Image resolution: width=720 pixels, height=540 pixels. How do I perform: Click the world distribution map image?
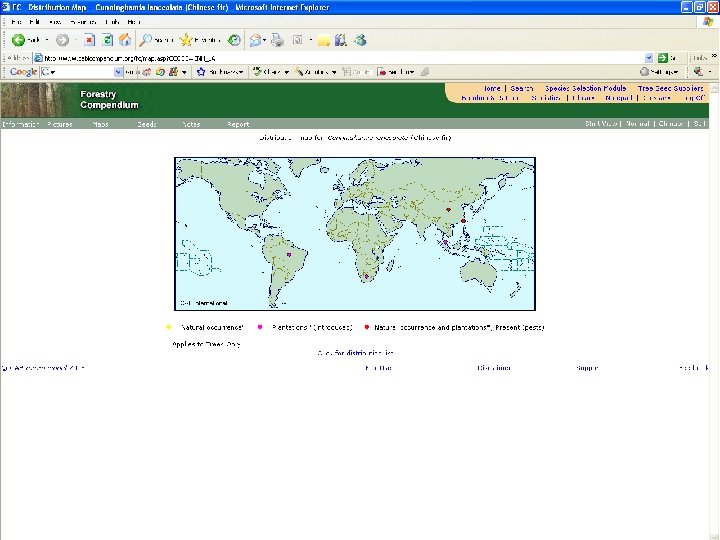coord(355,234)
